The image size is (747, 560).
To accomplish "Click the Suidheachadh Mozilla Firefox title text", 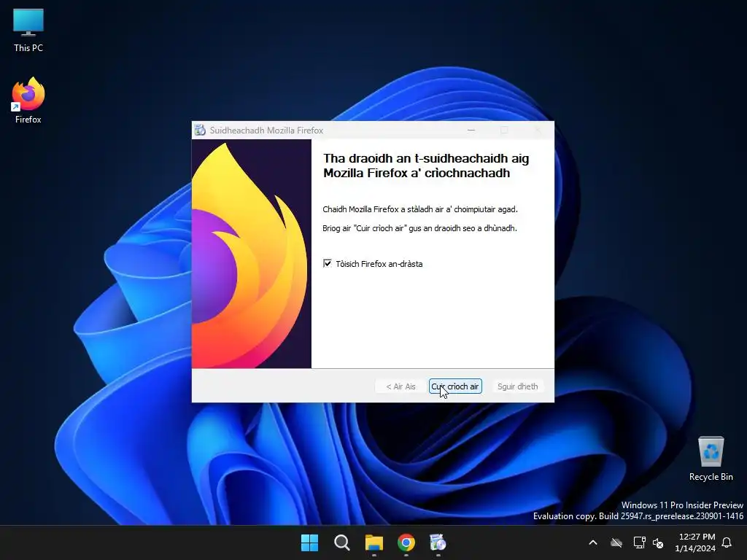I will pos(266,130).
